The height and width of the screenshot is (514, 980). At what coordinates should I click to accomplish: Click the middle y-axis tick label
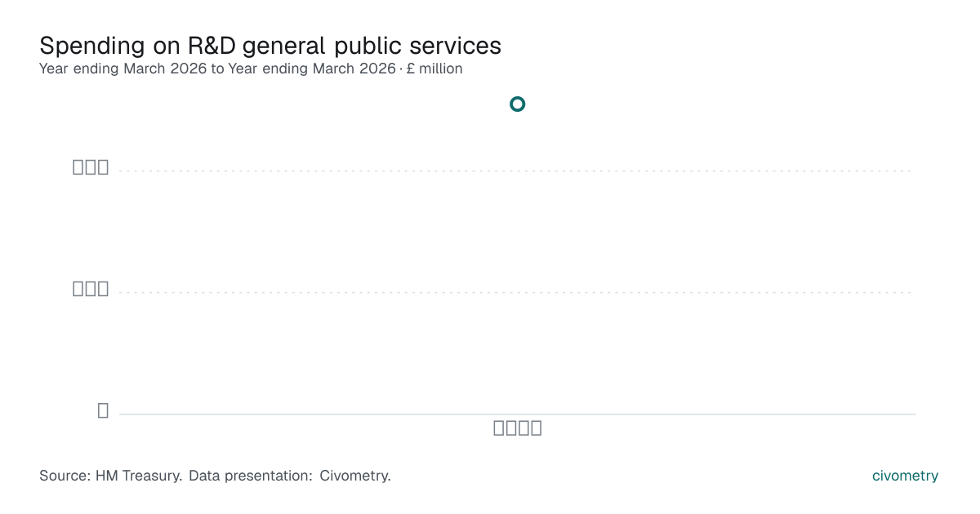pyautogui.click(x=91, y=289)
